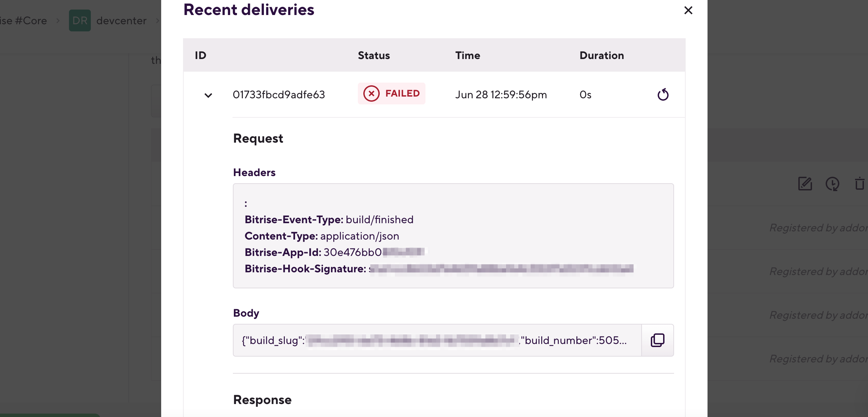Click the Duration column header
868x417 pixels.
click(x=602, y=55)
